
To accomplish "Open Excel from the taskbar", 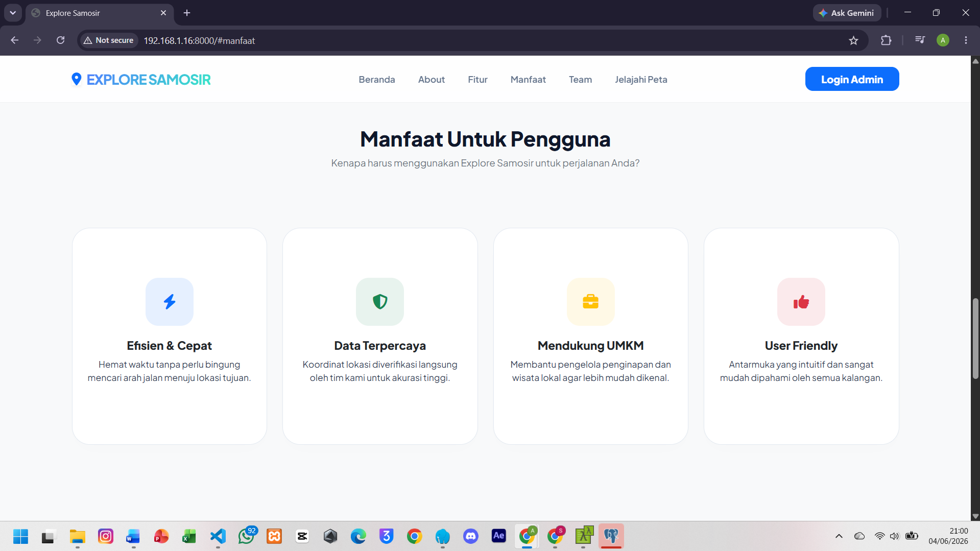I will [x=189, y=536].
